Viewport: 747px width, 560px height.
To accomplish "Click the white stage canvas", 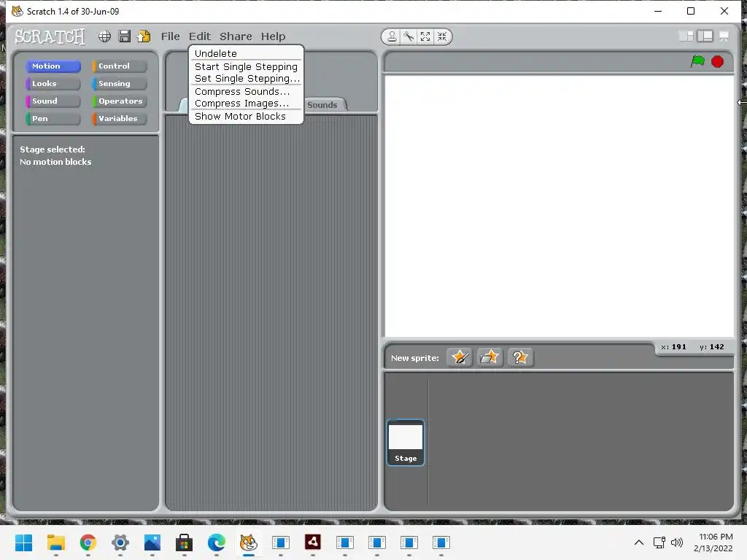I will (559, 206).
